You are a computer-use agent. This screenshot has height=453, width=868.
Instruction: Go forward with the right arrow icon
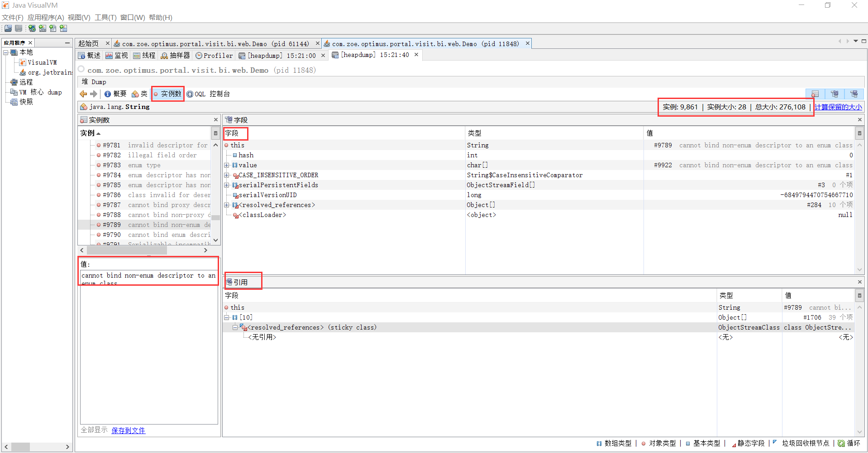[94, 94]
